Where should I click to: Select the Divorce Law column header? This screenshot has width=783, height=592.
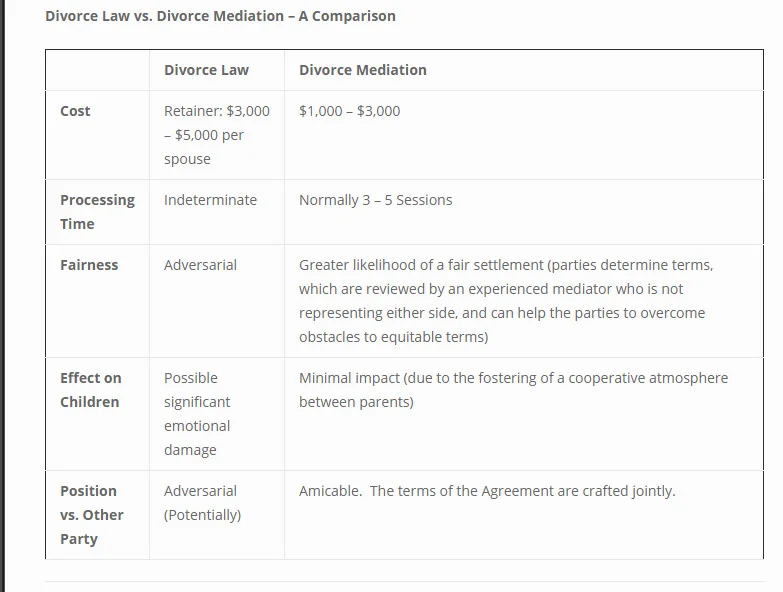click(206, 70)
